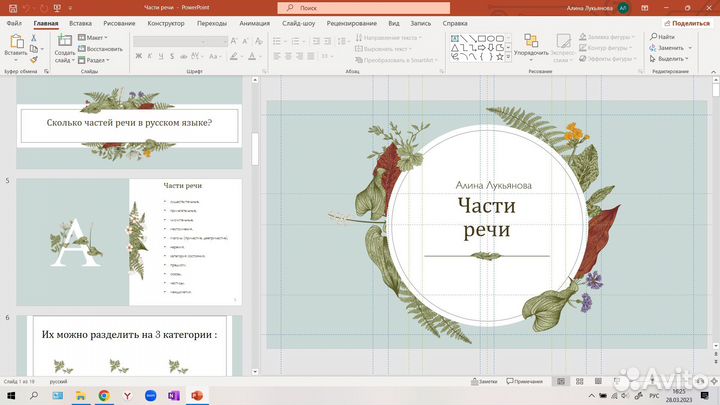
Task: Open Google Chrome from the taskbar
Action: coord(104,395)
